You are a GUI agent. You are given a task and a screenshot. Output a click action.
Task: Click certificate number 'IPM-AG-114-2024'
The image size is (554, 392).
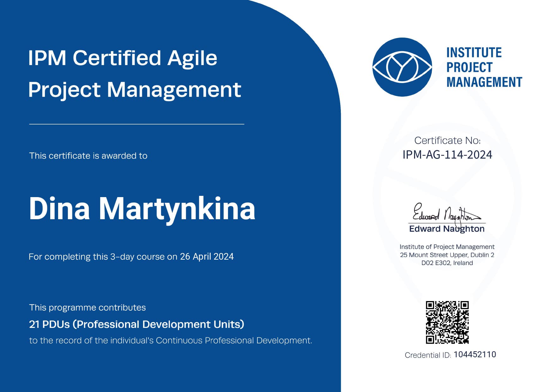(x=447, y=155)
